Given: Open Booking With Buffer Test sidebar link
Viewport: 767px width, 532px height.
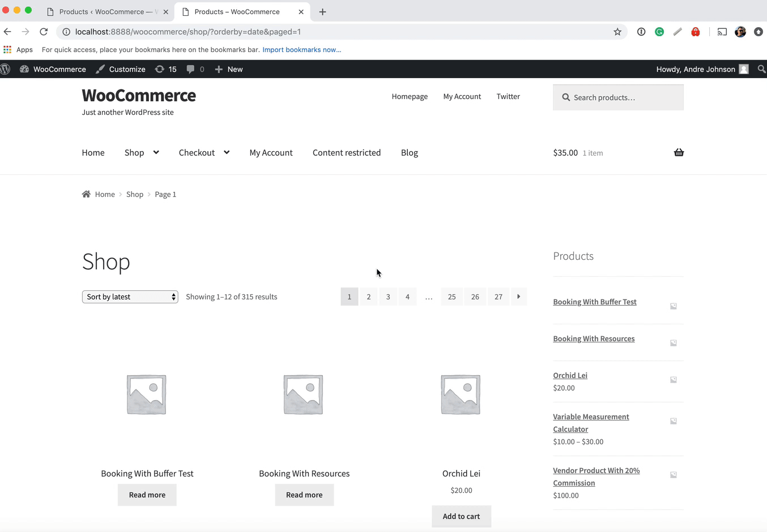Looking at the screenshot, I should point(595,302).
